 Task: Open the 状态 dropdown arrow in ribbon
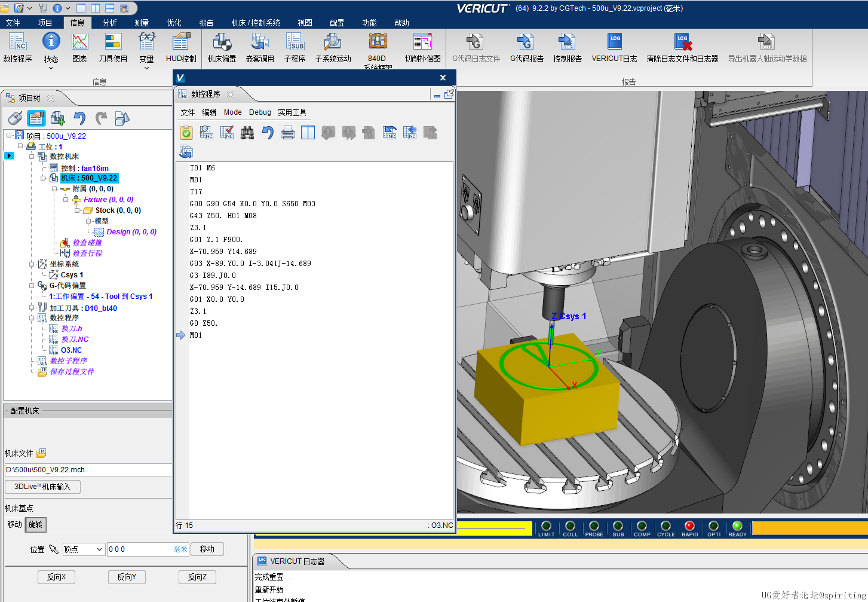51,68
